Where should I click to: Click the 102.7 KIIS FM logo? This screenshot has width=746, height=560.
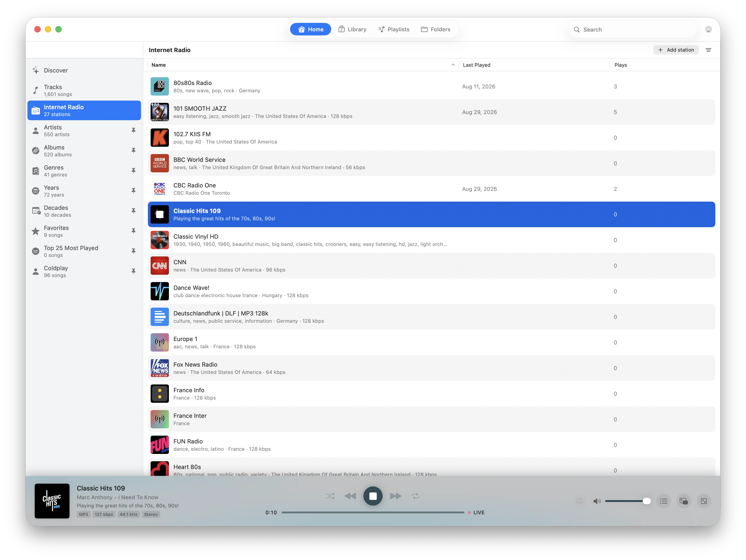[x=160, y=138]
